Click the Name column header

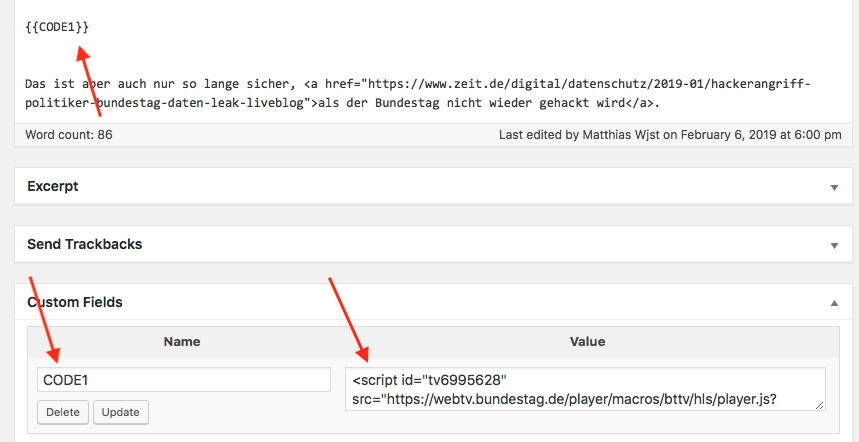pyautogui.click(x=182, y=342)
